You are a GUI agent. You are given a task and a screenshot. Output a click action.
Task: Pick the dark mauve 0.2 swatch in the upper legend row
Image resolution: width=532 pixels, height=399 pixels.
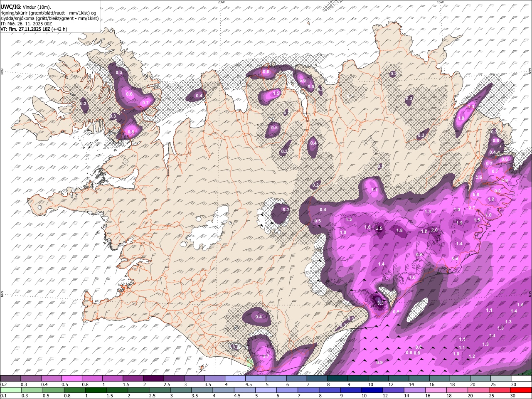[x=10, y=379]
